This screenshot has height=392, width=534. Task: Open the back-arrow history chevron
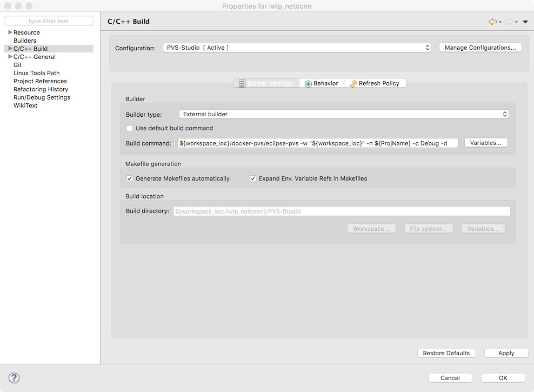point(500,22)
